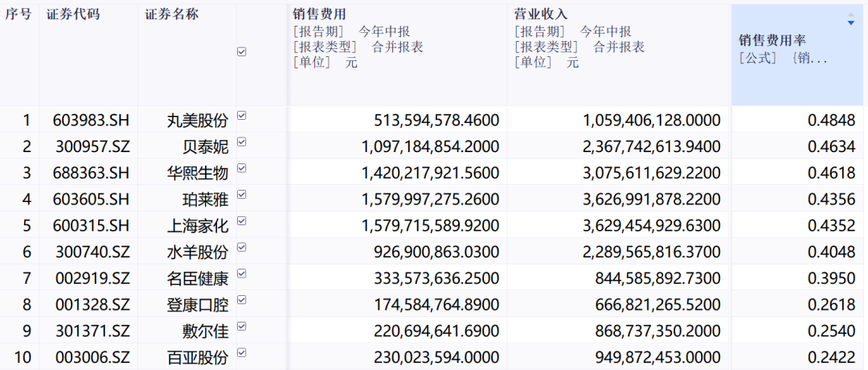Click ratio value 0.4634
This screenshot has height=370, width=868.
pyautogui.click(x=832, y=146)
